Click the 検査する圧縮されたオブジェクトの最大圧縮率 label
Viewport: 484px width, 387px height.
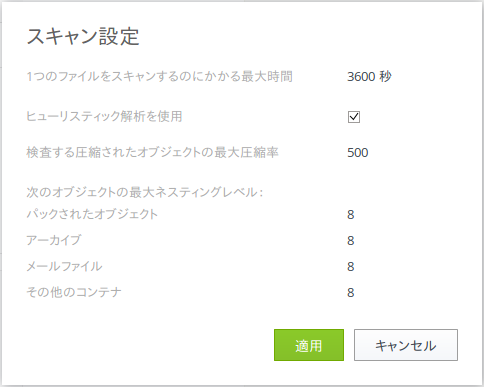coord(152,152)
